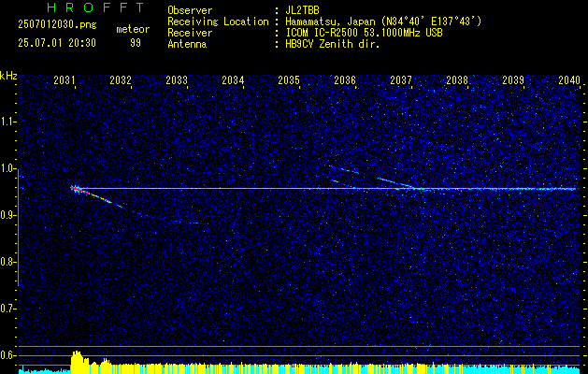Click the Antenna label

187,44
